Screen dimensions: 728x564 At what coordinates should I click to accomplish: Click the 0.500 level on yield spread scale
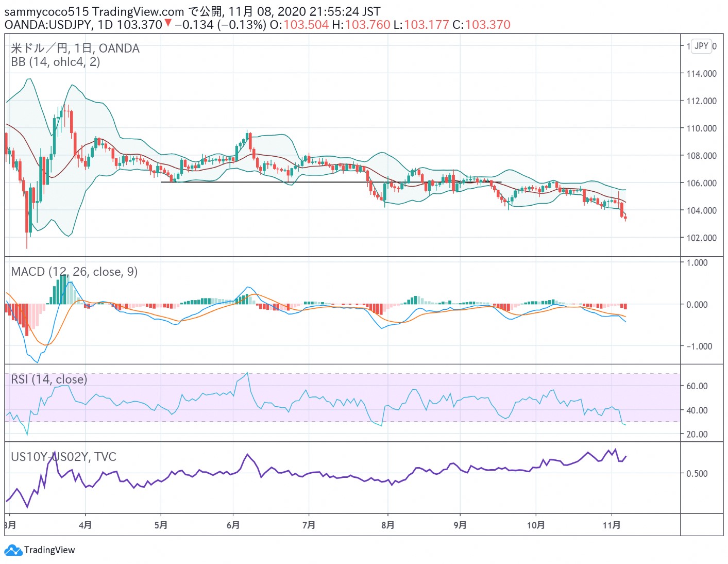coord(697,474)
